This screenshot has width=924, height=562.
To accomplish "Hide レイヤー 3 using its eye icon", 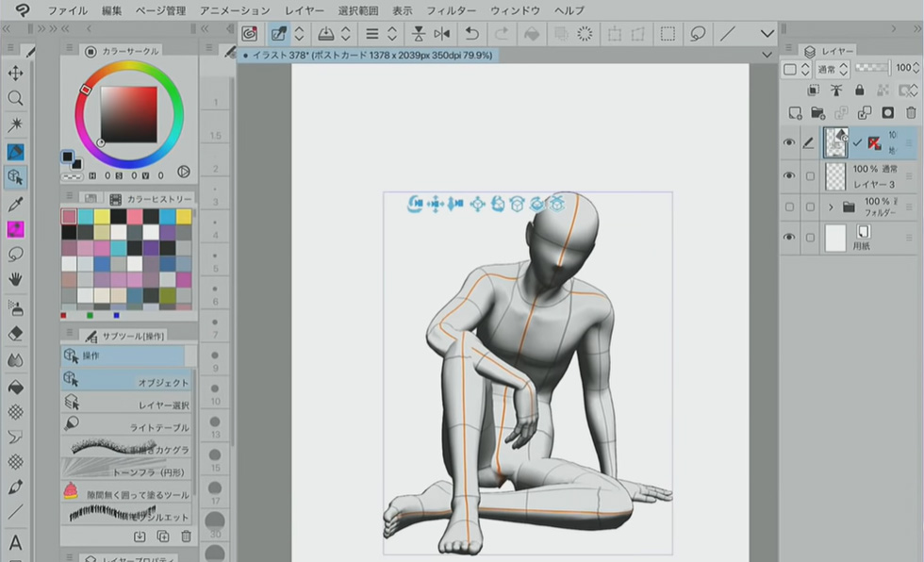I will (x=789, y=175).
